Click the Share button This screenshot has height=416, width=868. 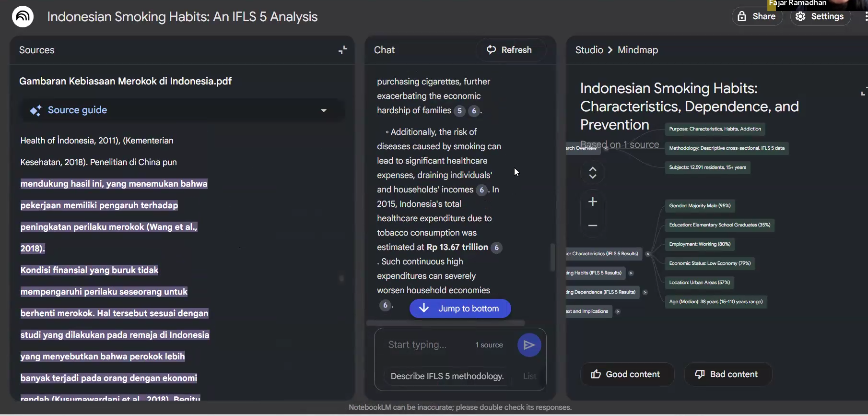point(757,16)
